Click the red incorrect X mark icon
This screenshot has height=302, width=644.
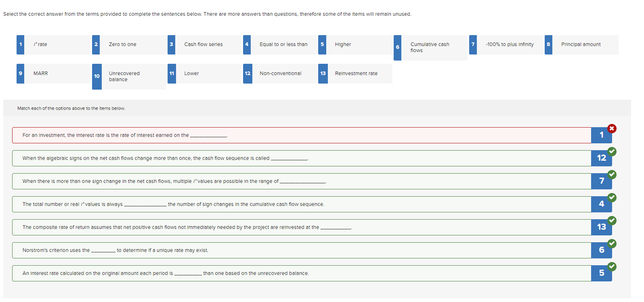point(612,128)
